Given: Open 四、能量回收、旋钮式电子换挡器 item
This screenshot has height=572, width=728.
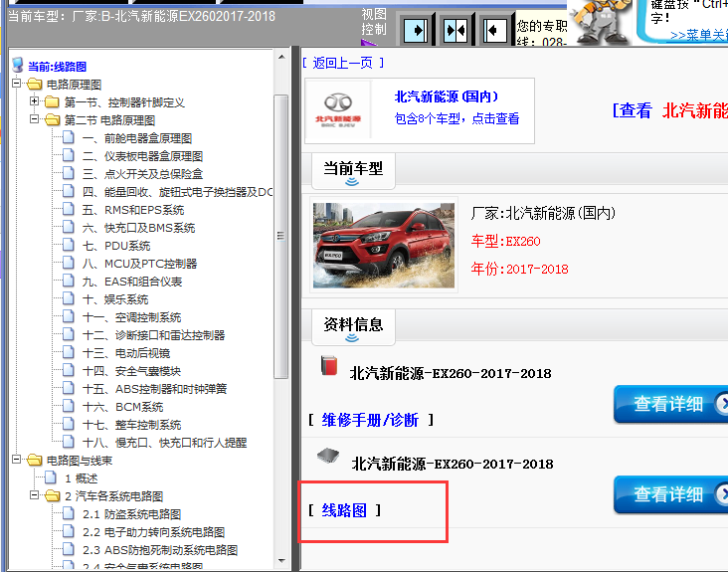Looking at the screenshot, I should [x=177, y=192].
